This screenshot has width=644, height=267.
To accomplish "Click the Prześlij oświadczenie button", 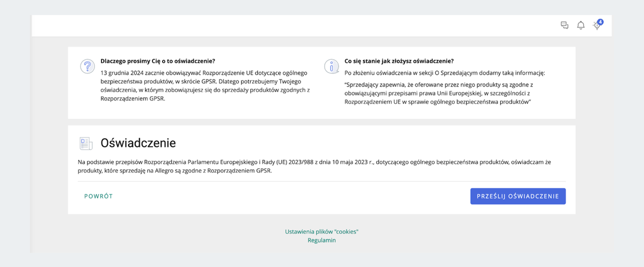I will pyautogui.click(x=518, y=196).
